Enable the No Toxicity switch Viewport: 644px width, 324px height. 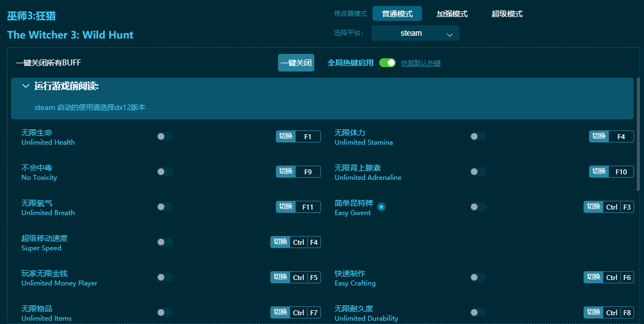tap(164, 172)
